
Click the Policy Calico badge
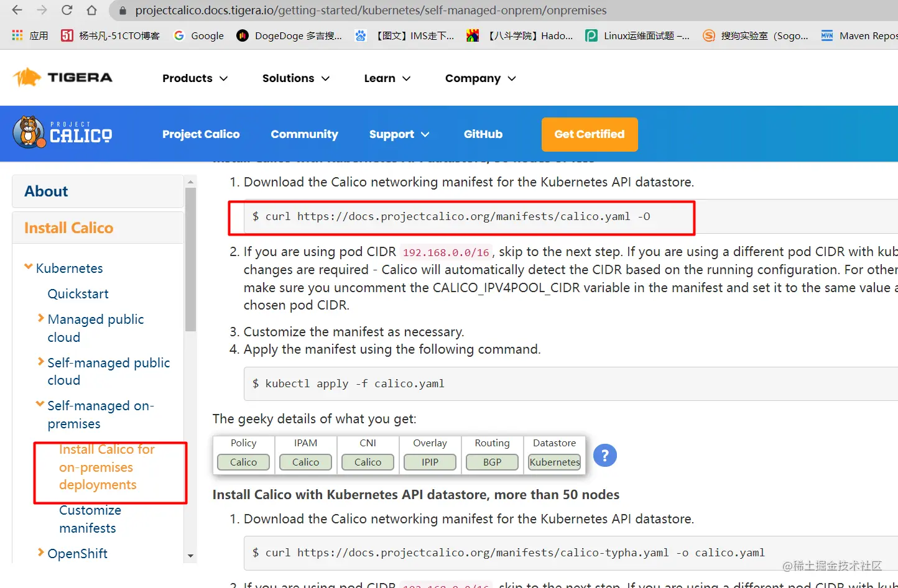coord(244,462)
